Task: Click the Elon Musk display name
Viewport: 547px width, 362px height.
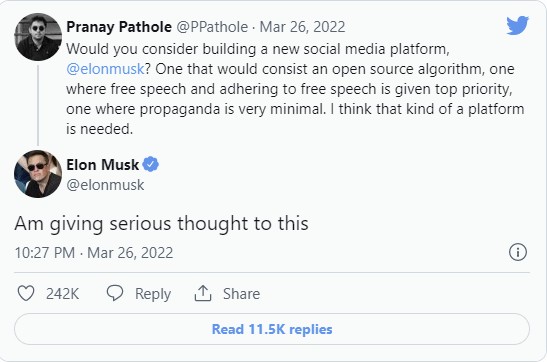Action: click(x=103, y=165)
